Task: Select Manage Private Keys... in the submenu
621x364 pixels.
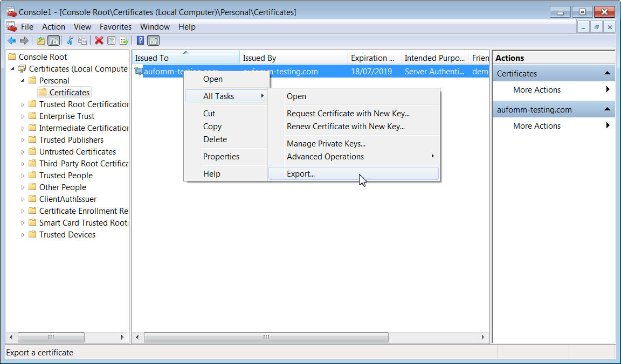Action: (x=326, y=144)
